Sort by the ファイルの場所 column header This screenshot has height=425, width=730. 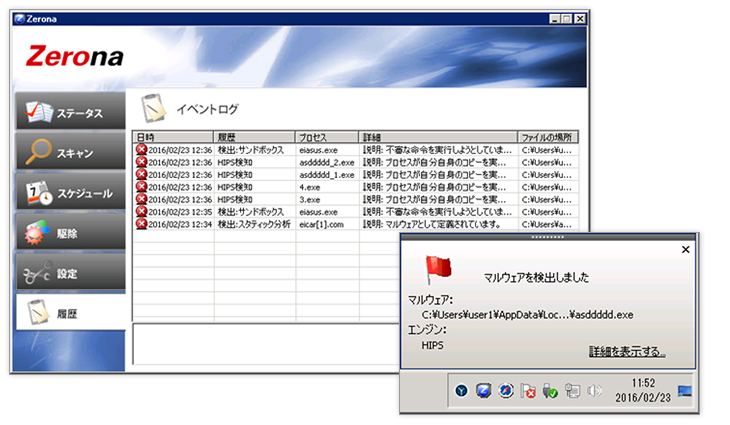pyautogui.click(x=548, y=137)
